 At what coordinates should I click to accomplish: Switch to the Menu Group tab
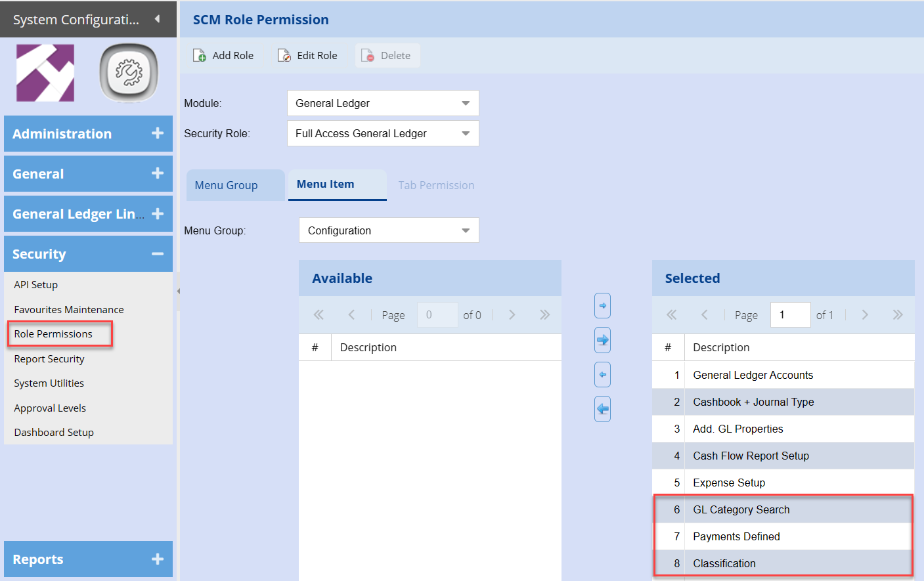[236, 185]
